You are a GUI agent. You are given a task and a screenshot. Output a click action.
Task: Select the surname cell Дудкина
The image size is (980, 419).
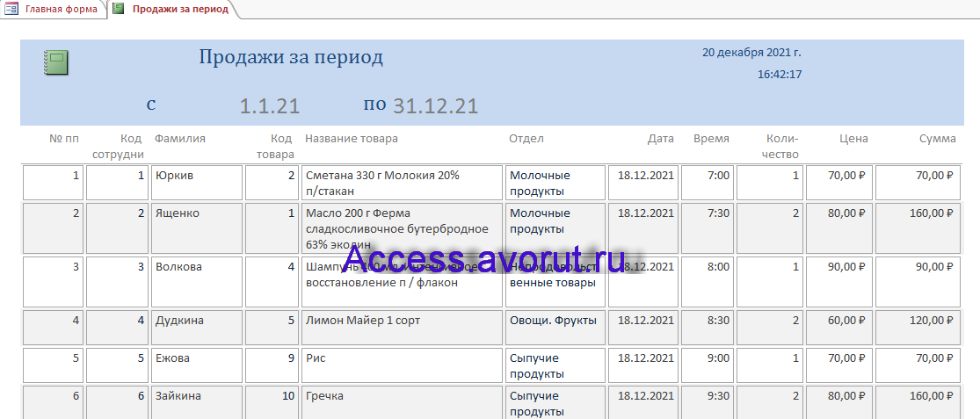196,328
